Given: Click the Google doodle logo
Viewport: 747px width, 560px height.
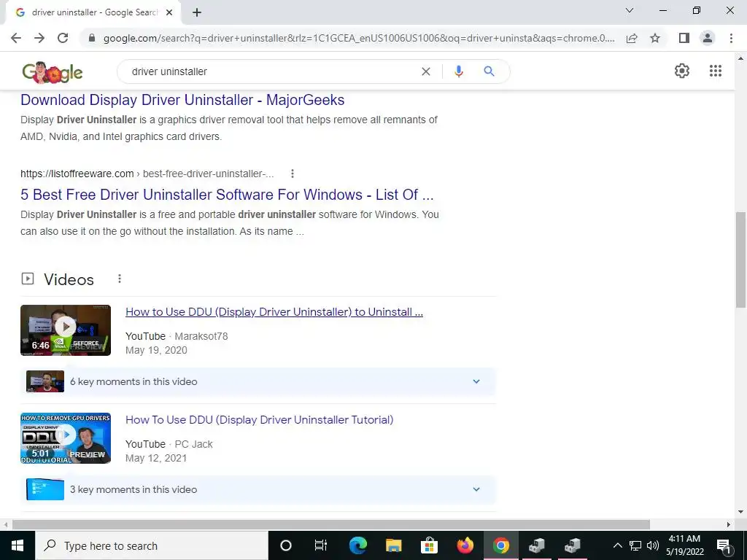Looking at the screenshot, I should (53, 72).
